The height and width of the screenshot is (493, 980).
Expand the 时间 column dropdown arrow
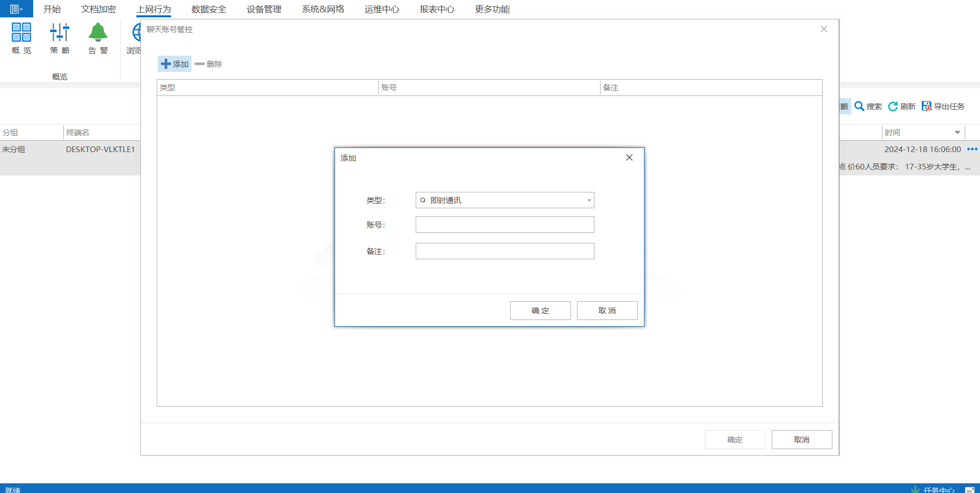[958, 133]
